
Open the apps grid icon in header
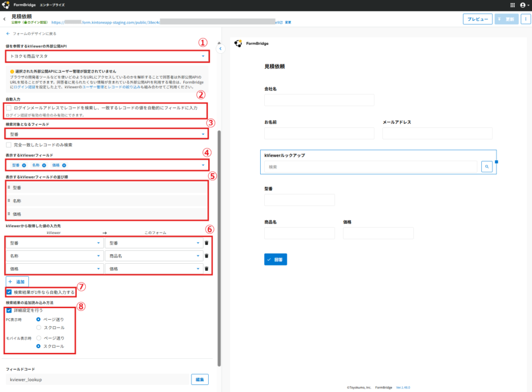(x=512, y=5)
